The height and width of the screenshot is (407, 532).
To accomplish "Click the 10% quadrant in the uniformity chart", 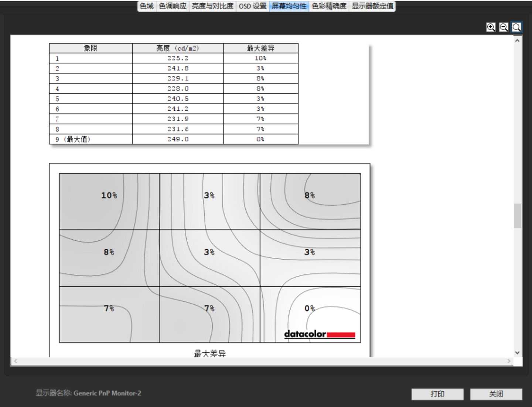I will click(x=109, y=201).
